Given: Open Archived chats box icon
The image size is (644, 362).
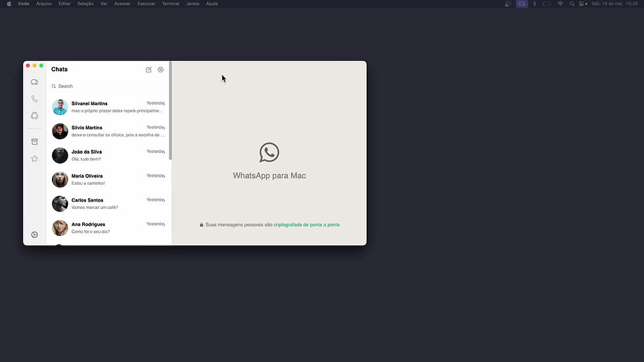Looking at the screenshot, I should tap(34, 142).
